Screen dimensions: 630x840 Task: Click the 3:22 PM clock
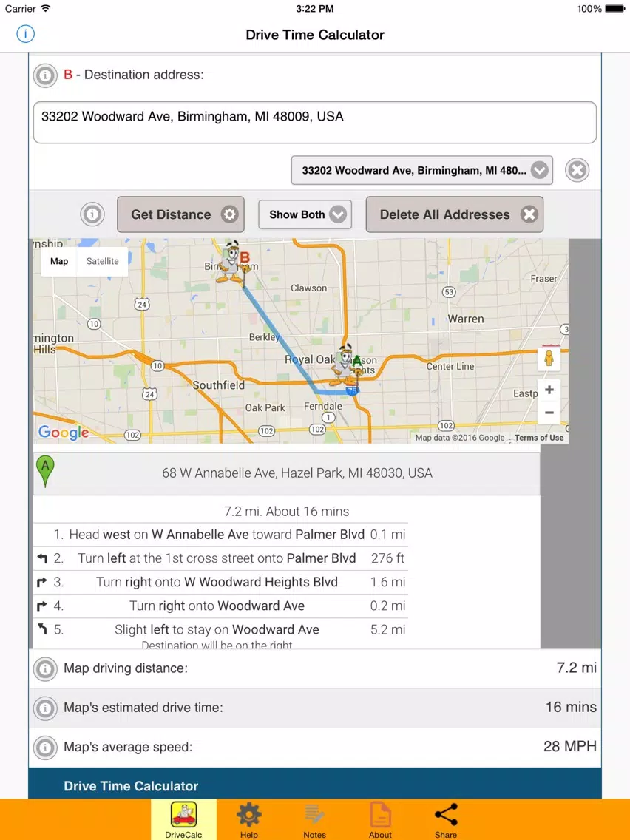tap(315, 9)
